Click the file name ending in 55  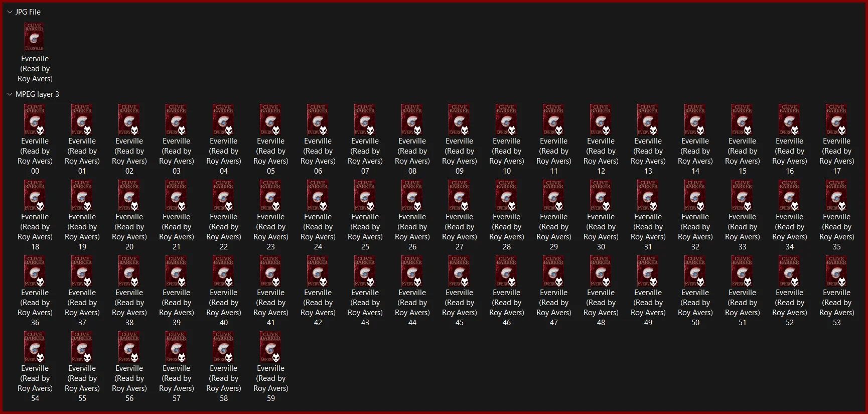coord(82,383)
